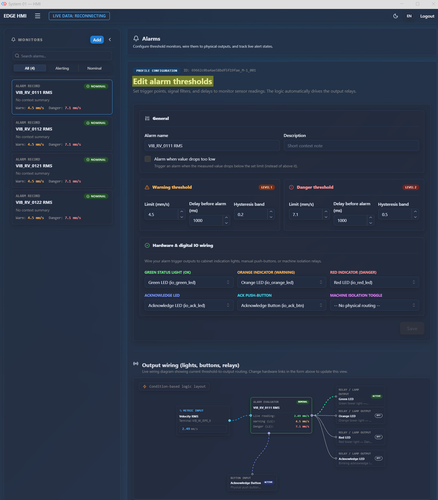
Task: Decrease the Warning Delay before alarm stepper
Action: tap(226, 223)
